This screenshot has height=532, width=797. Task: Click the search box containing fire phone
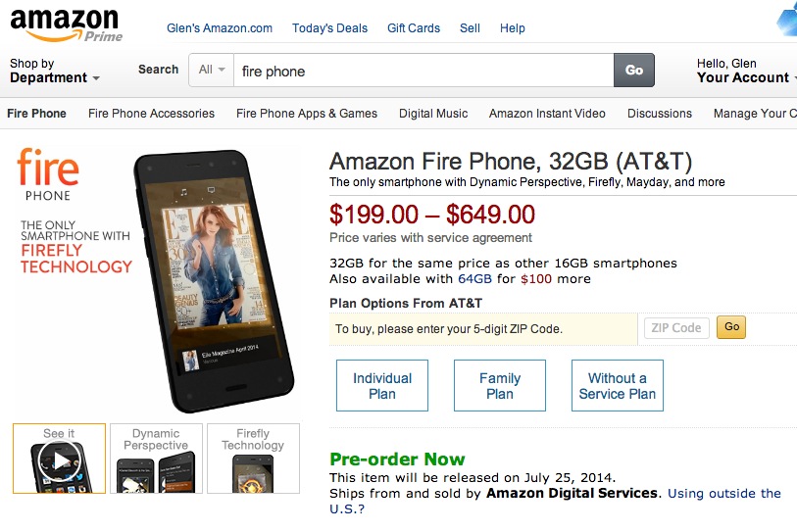click(423, 71)
